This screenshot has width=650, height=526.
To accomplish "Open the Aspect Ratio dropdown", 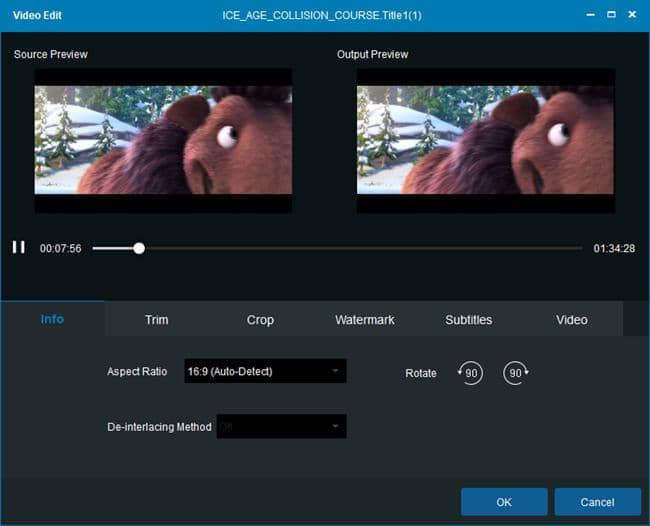I will click(265, 371).
